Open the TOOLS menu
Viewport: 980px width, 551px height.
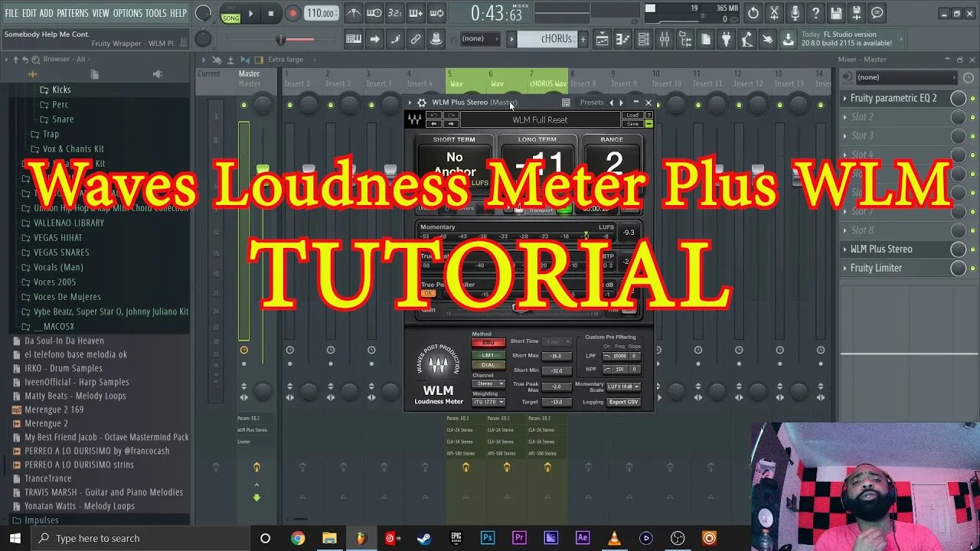tap(155, 13)
